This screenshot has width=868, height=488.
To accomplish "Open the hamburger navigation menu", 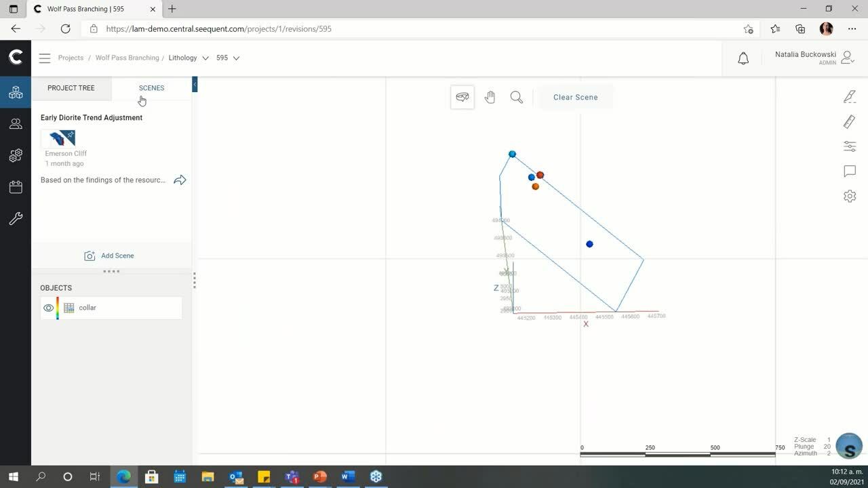I will pyautogui.click(x=45, y=58).
